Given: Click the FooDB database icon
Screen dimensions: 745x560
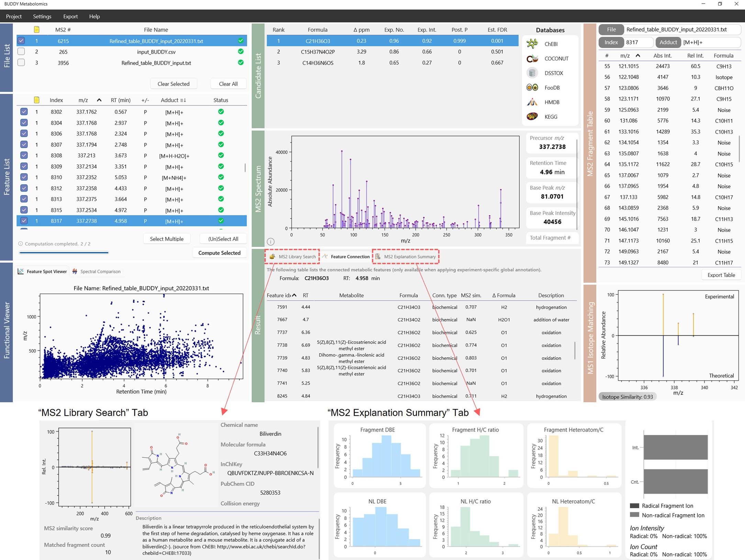Looking at the screenshot, I should (532, 88).
